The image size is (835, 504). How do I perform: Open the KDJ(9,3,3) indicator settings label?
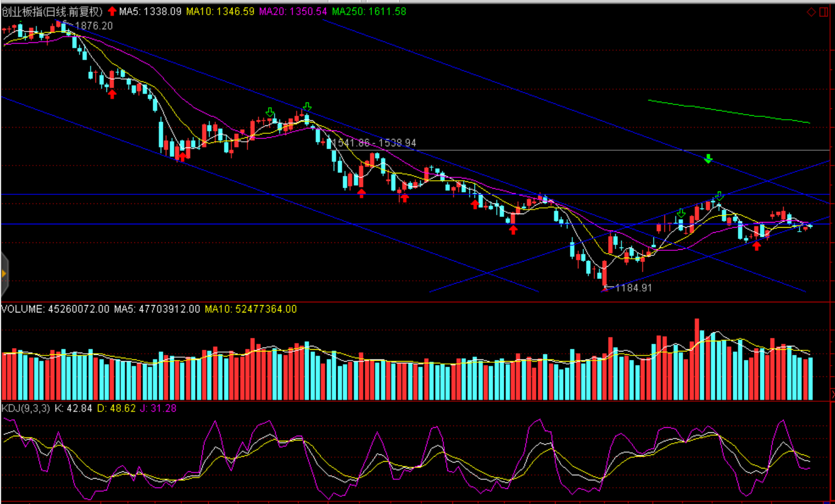pyautogui.click(x=26, y=408)
